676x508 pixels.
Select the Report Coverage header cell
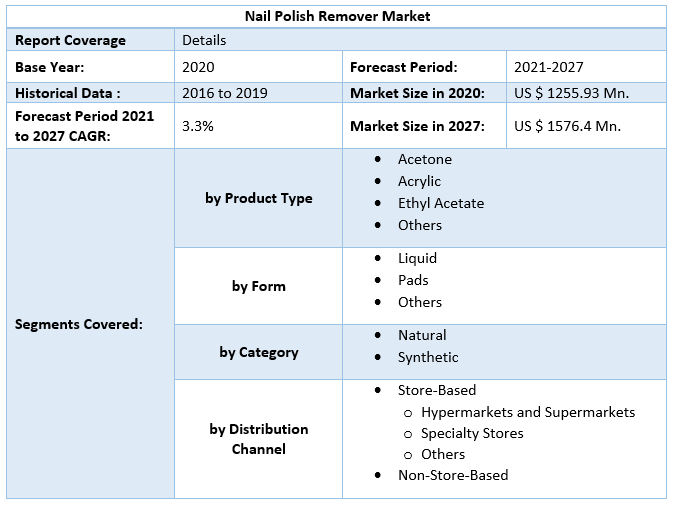click(70, 40)
